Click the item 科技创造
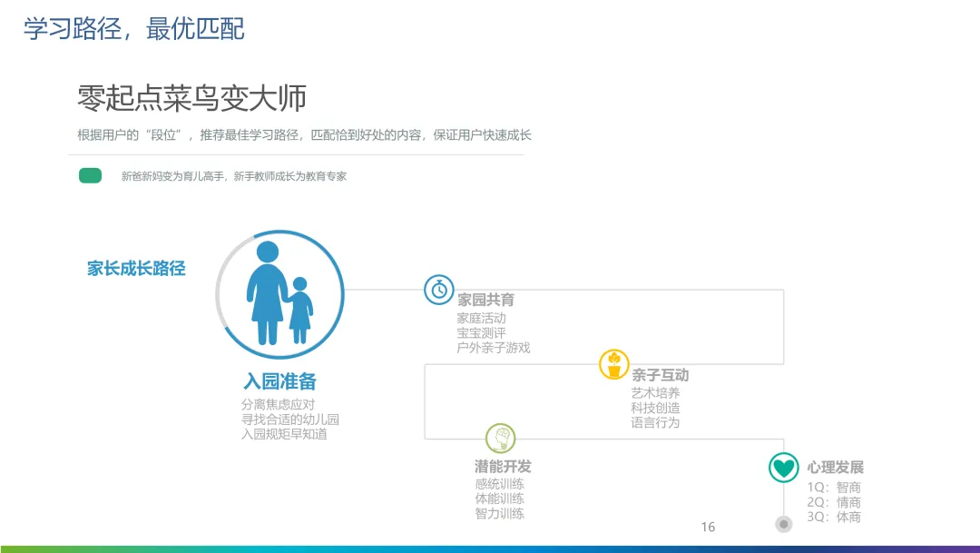 [655, 408]
